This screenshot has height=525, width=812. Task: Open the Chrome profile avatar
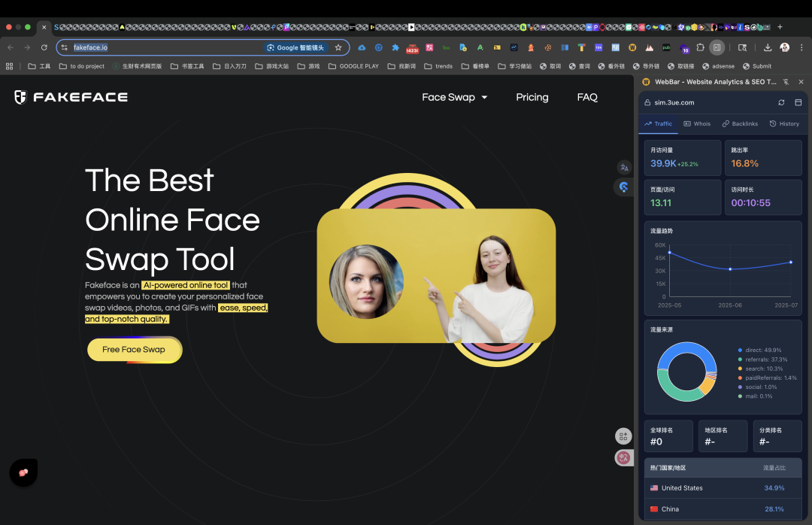(784, 47)
